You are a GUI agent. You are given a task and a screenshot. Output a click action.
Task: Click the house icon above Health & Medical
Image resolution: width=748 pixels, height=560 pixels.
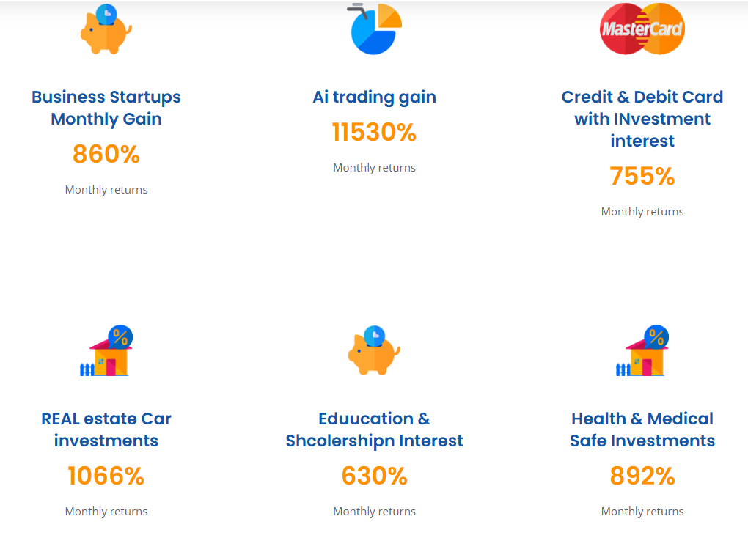[x=642, y=351]
